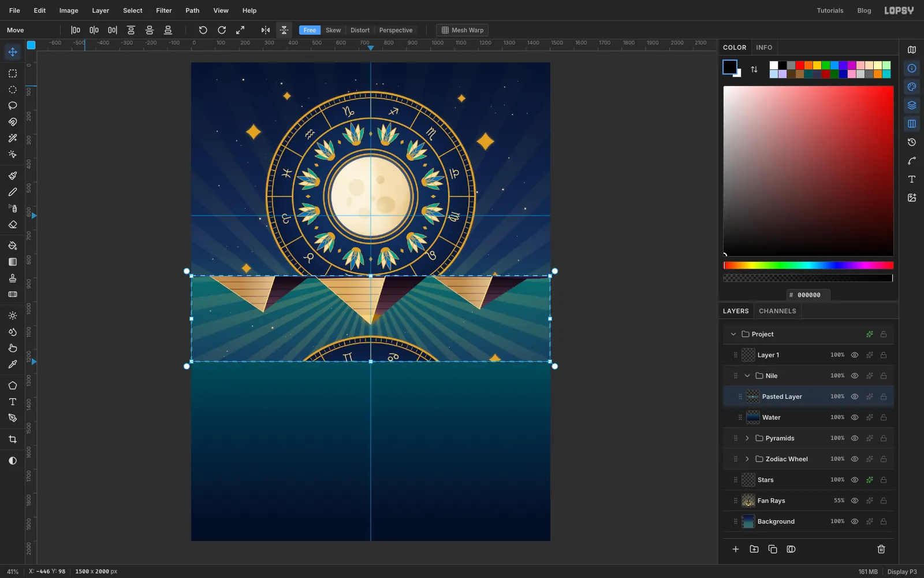
Task: Select the eyedropper tool
Action: coord(12,364)
